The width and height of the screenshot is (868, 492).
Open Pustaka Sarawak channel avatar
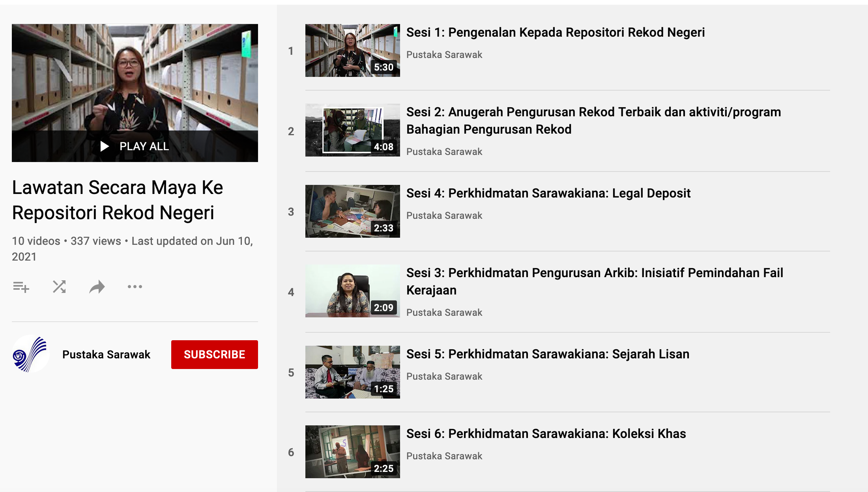click(30, 354)
